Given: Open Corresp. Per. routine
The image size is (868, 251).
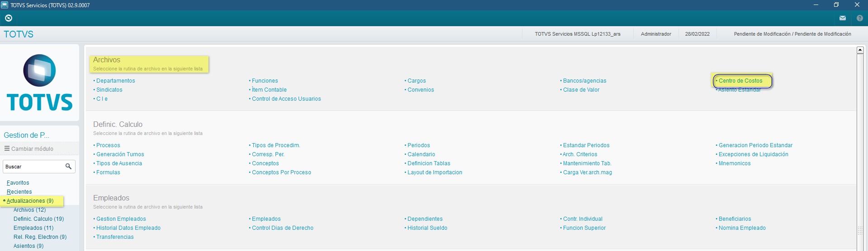Looking at the screenshot, I should pos(268,154).
